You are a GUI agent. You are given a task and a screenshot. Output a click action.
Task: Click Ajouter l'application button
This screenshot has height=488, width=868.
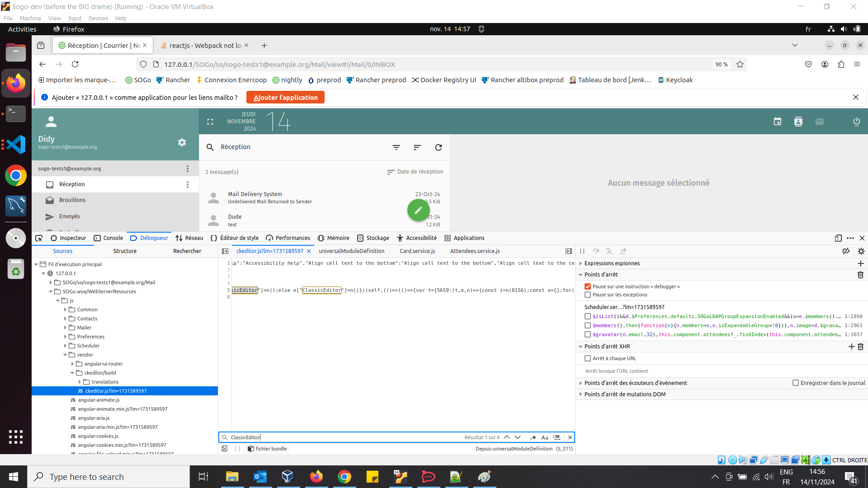coord(285,98)
